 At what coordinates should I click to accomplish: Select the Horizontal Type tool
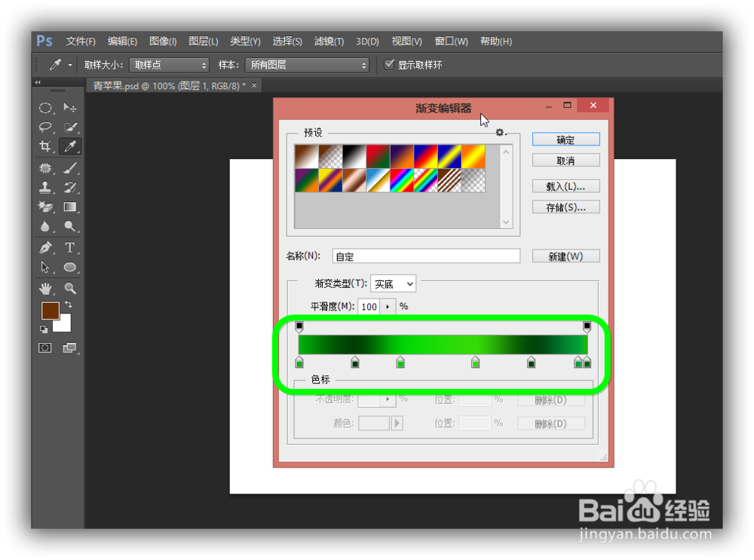pos(69,247)
